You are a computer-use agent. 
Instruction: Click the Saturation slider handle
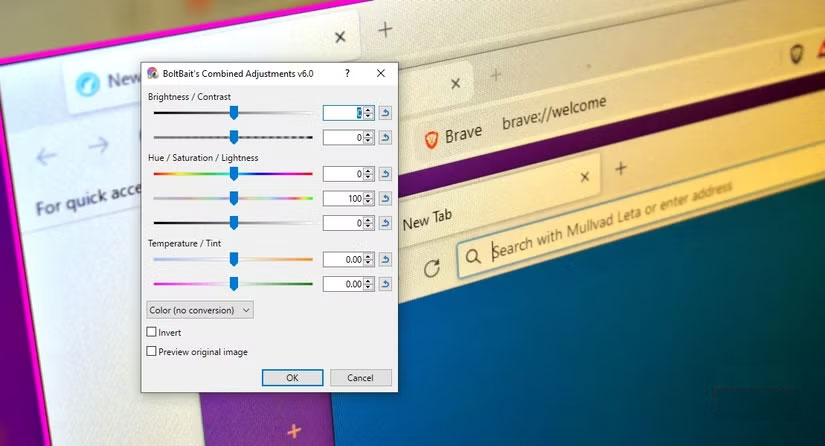point(234,198)
